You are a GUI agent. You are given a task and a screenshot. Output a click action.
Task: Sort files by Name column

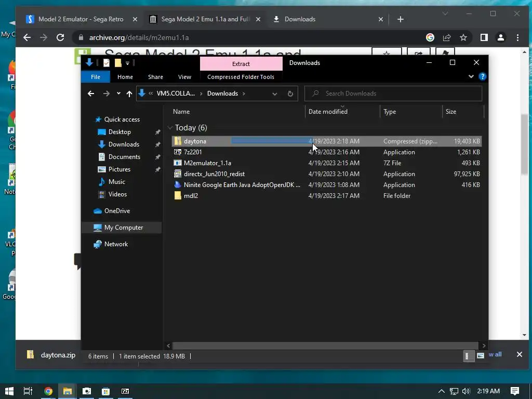pos(181,112)
